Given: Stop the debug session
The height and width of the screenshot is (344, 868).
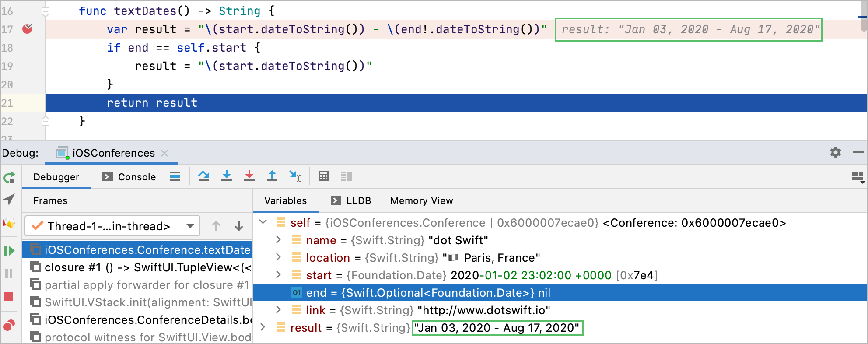Looking at the screenshot, I should tap(9, 297).
